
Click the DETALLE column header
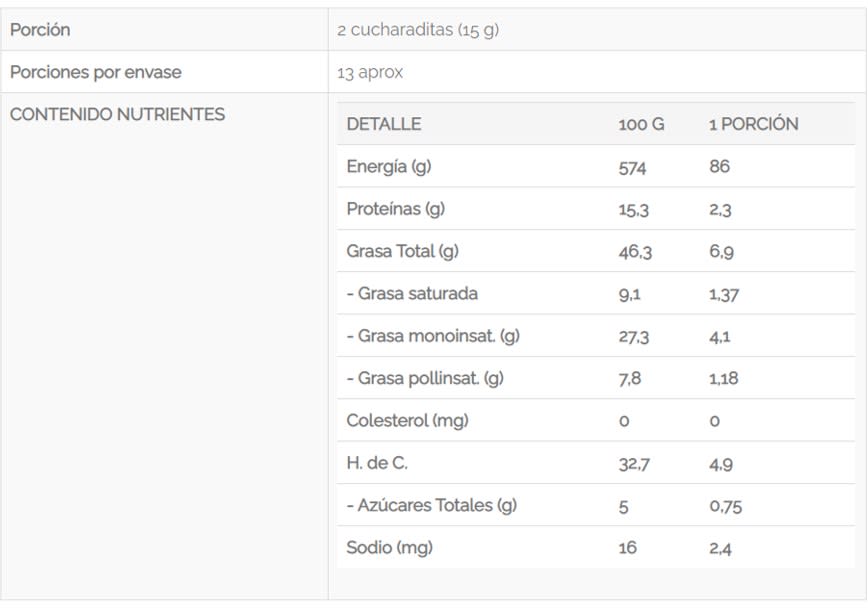(x=383, y=124)
